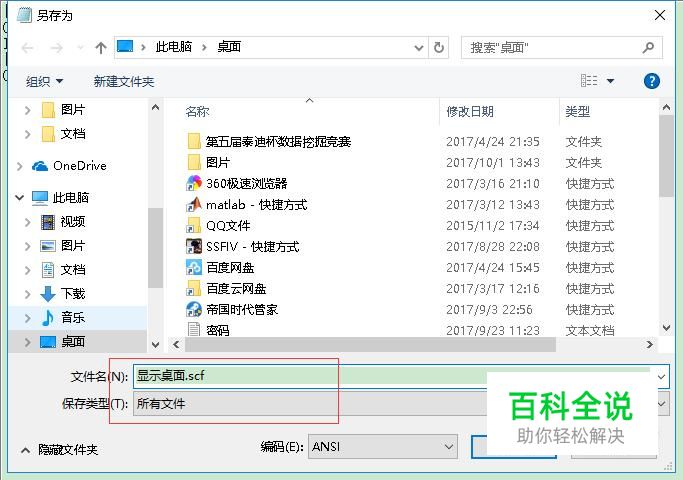Open the address bar history dropdown

[x=419, y=47]
